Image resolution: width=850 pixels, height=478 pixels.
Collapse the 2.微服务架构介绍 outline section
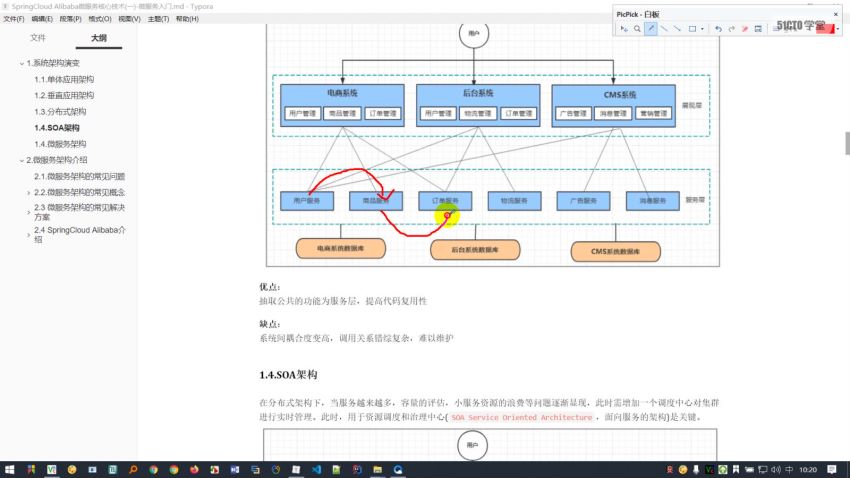pyautogui.click(x=22, y=160)
